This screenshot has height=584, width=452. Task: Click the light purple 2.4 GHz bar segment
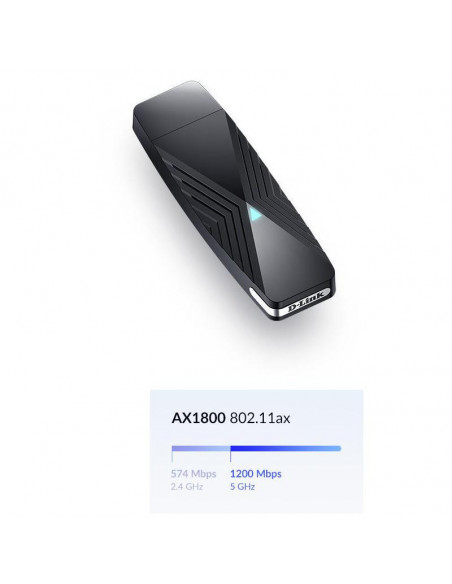[x=201, y=448]
